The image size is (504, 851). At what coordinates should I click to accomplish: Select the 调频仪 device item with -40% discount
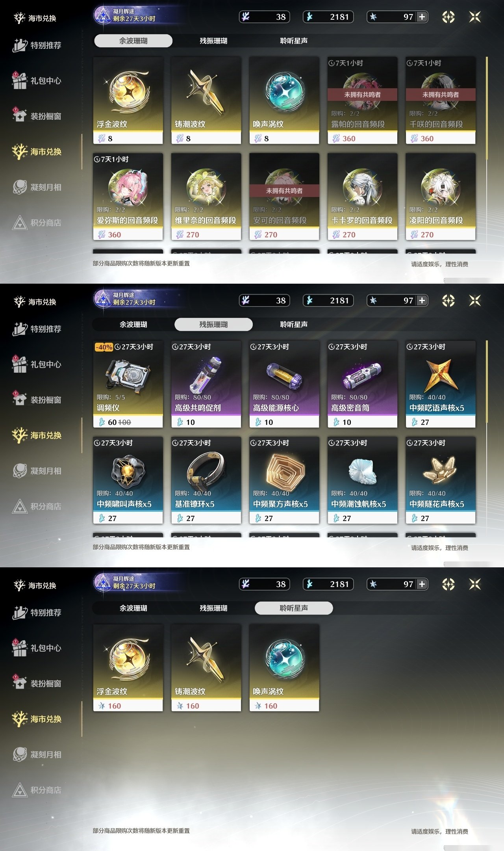(x=128, y=384)
